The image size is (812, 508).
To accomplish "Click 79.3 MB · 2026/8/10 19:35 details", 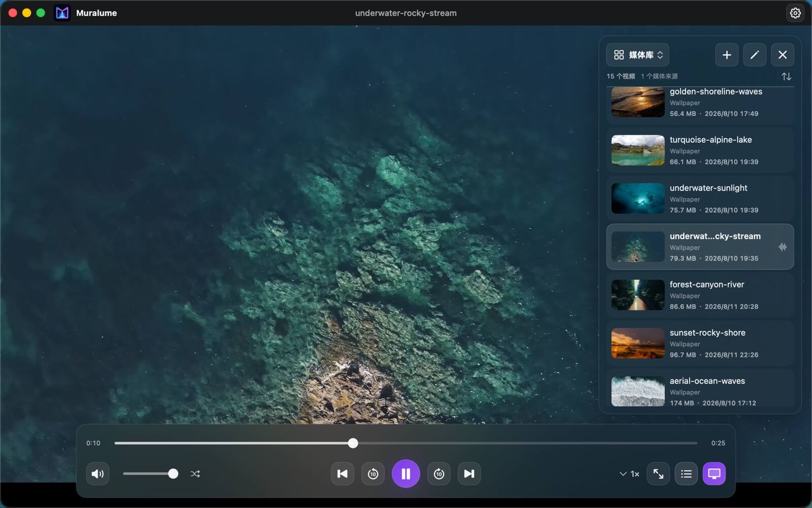I will [x=714, y=258].
